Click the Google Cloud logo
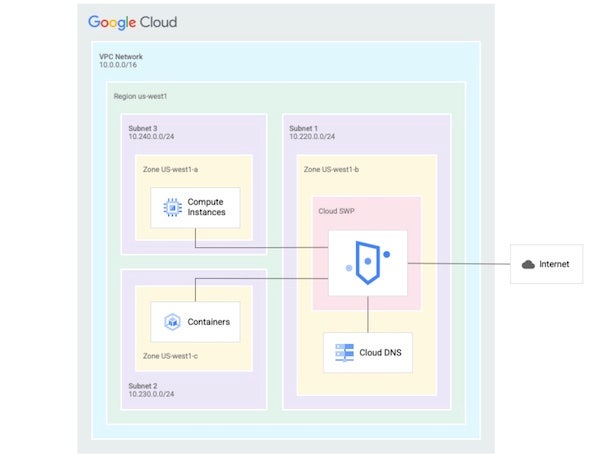Image resolution: width=611 pixels, height=458 pixels. click(132, 22)
